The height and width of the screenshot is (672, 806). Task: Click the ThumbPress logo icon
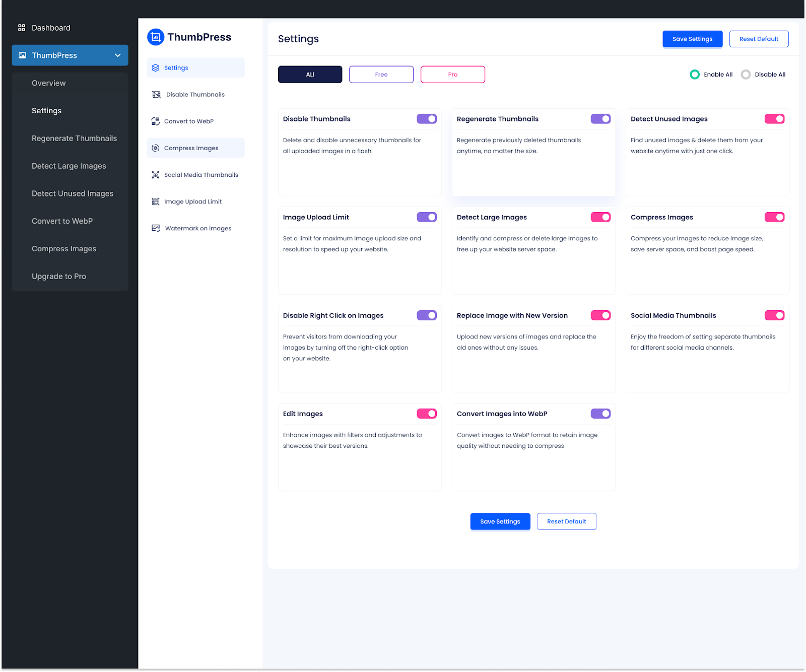click(156, 37)
